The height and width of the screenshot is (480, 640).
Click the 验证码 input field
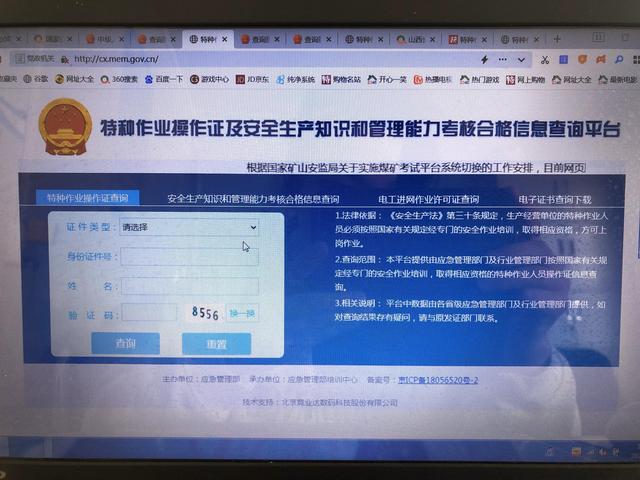click(x=149, y=313)
